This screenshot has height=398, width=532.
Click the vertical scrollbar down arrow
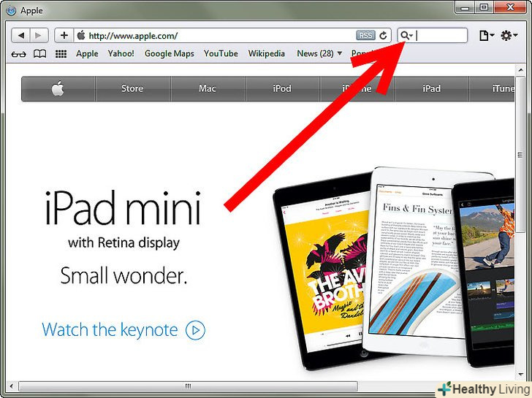(x=520, y=375)
